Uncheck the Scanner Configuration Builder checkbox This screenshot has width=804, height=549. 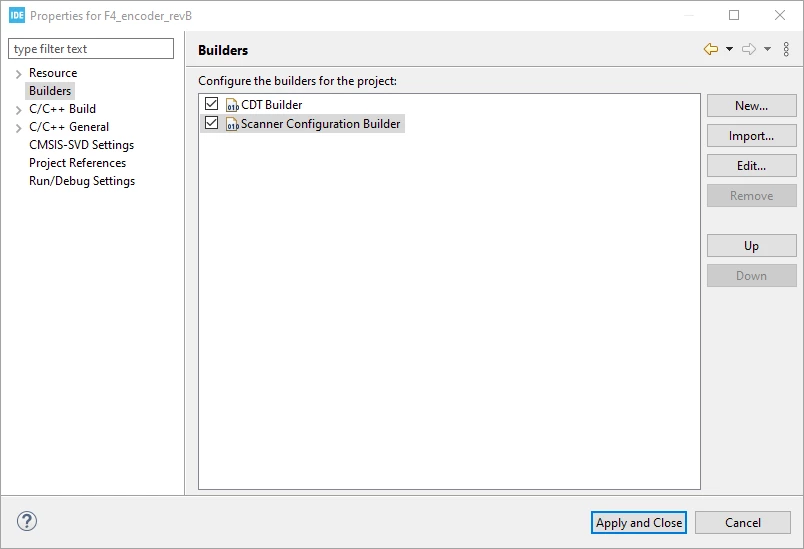[x=211, y=123]
